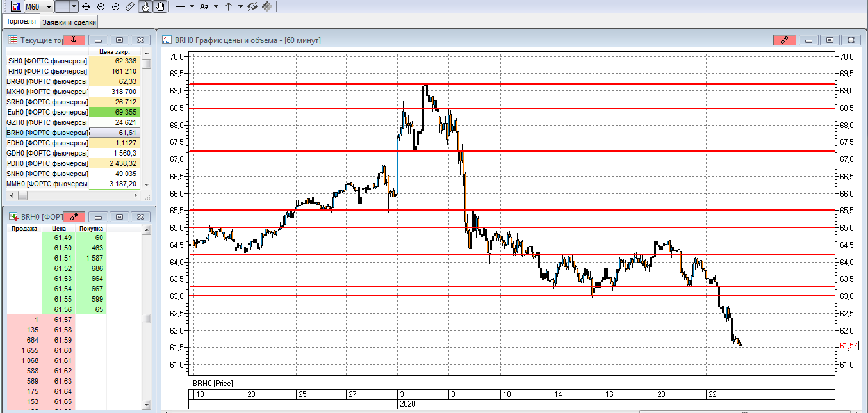This screenshot has height=413, width=868.
Task: Select the ruler measurement tool
Action: (x=130, y=6)
